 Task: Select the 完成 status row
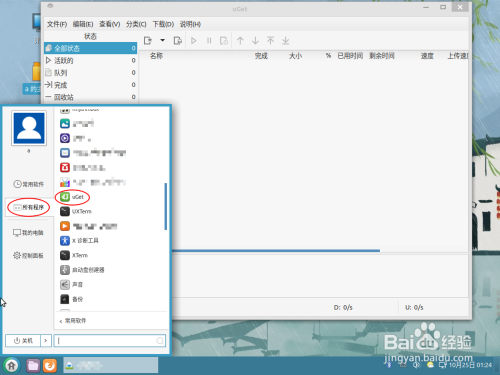[x=91, y=85]
